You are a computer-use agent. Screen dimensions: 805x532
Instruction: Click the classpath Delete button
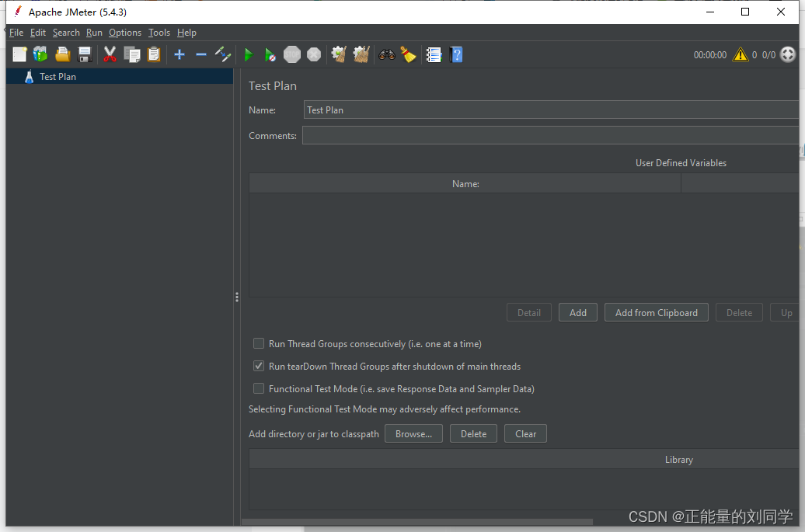tap(473, 433)
